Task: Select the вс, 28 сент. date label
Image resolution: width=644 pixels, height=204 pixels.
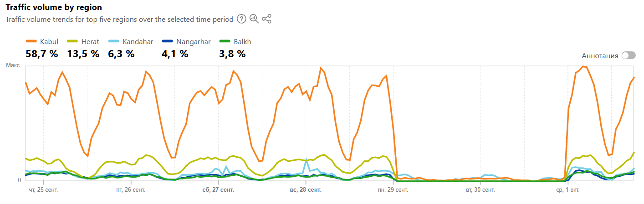Action: point(306,189)
